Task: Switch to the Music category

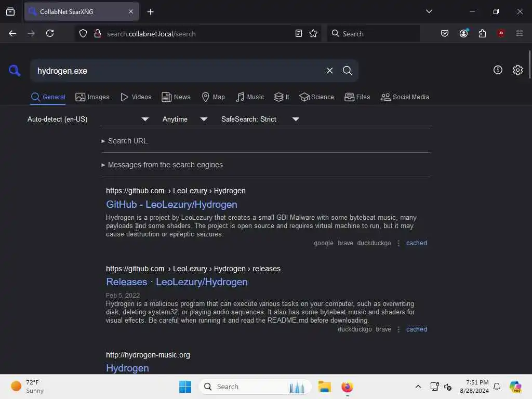Action: [x=250, y=97]
